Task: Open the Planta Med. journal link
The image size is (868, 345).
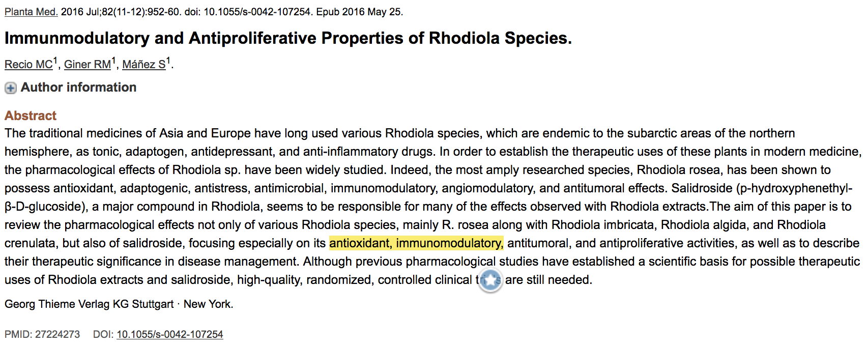Action: pos(31,12)
